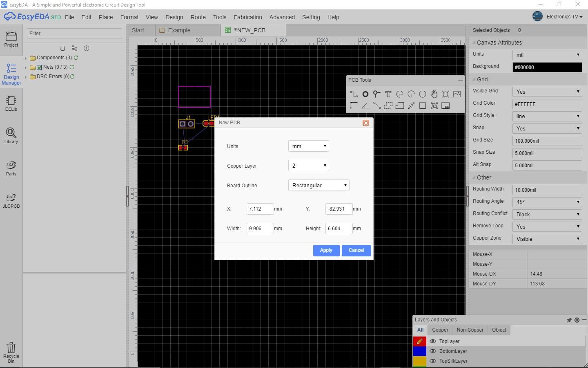Open the canvas Units dropdown showing mil
The image size is (588, 368).
pos(547,55)
